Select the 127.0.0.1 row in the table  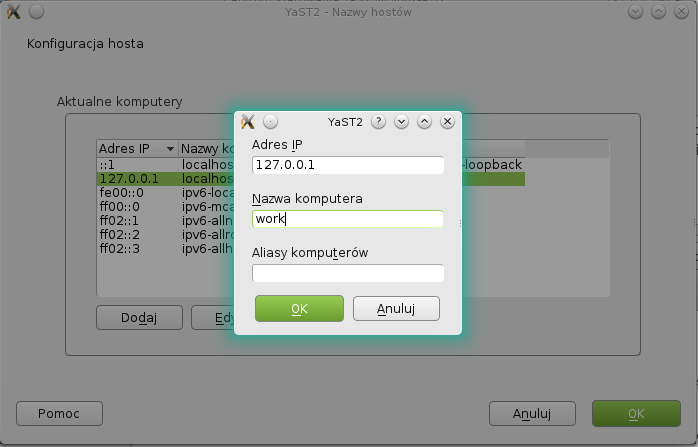tap(136, 178)
